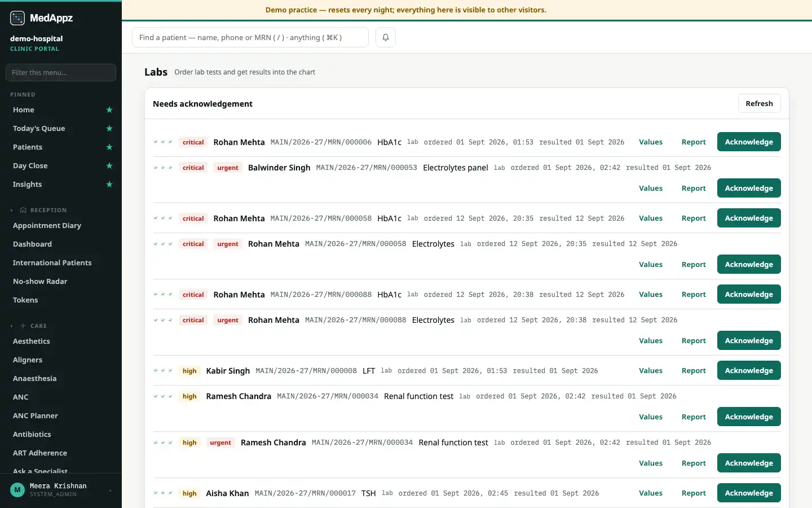
Task: Click Meera Krishnan's avatar circle
Action: (x=17, y=489)
